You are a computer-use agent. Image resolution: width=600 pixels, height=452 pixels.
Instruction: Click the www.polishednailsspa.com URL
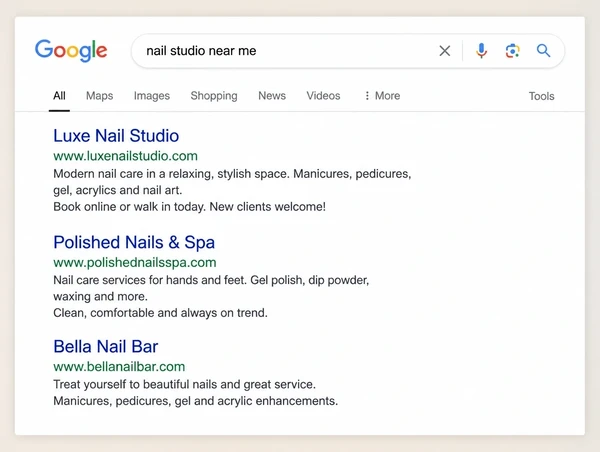coord(135,263)
